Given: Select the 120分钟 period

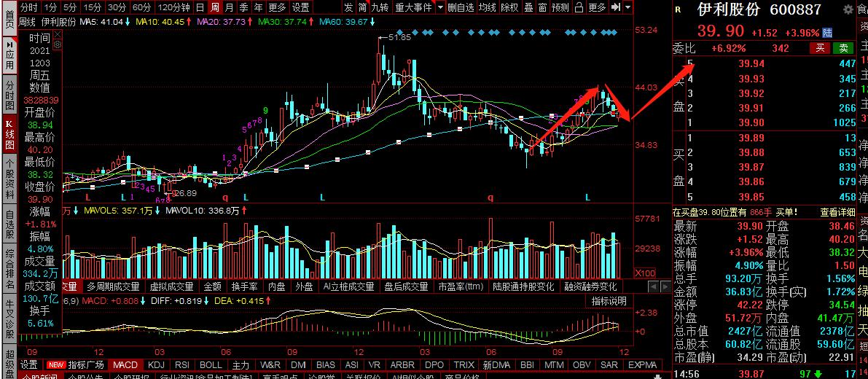Looking at the screenshot, I should [x=173, y=7].
